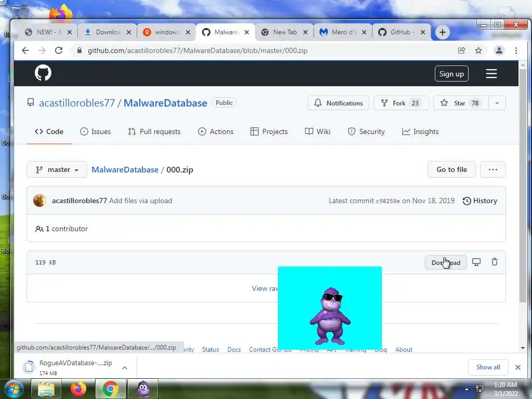Close the 'windows' tab

[x=188, y=32]
